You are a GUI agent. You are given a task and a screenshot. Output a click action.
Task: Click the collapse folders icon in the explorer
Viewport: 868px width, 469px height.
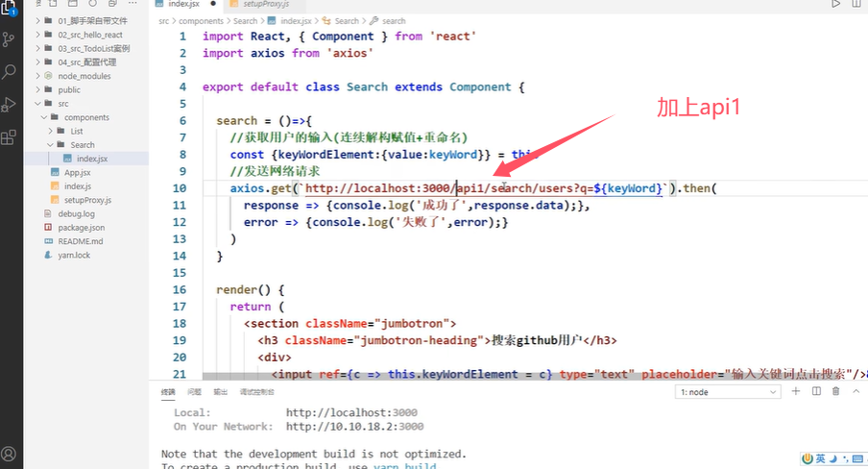point(112,3)
